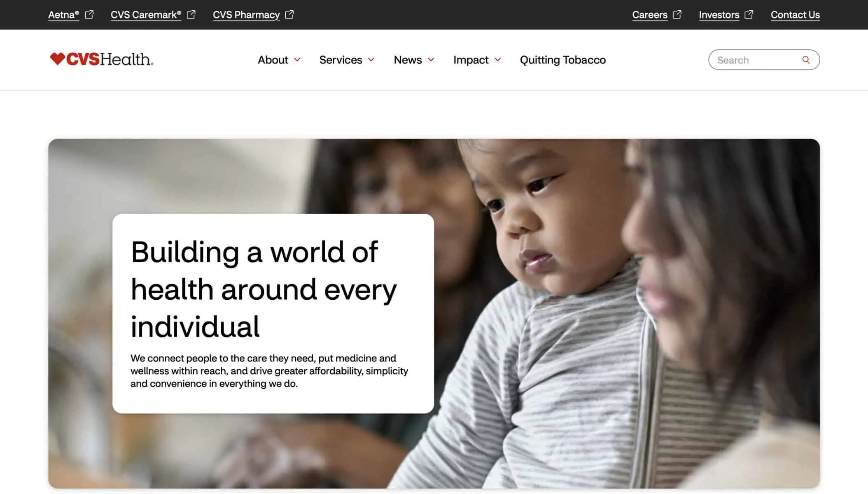
Task: Click external-link icon next to Investors
Action: [x=749, y=15]
